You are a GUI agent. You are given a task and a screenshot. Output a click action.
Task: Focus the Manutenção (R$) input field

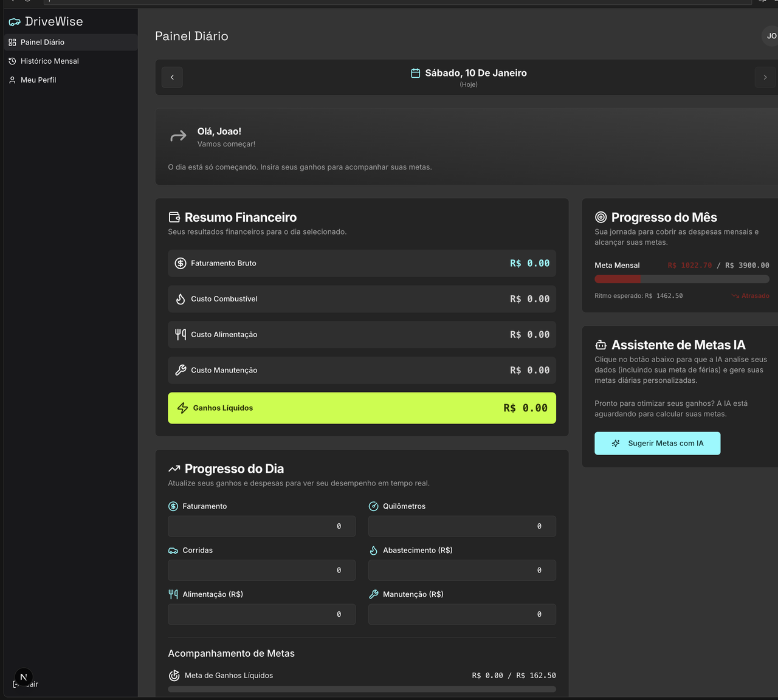tap(462, 614)
